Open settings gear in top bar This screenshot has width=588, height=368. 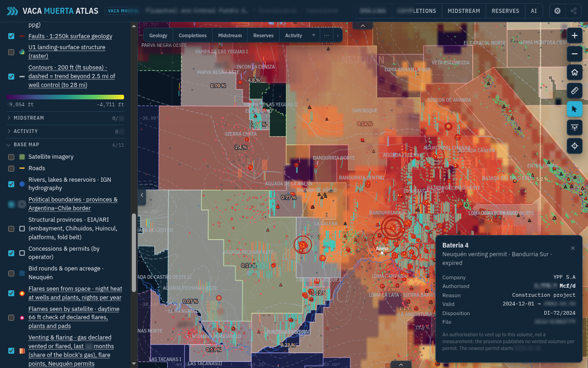[557, 11]
